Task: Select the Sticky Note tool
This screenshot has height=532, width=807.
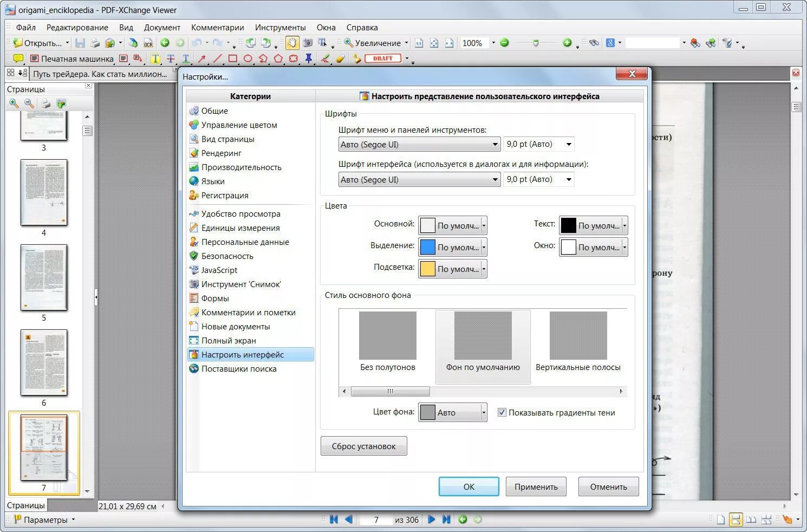Action: (18, 59)
